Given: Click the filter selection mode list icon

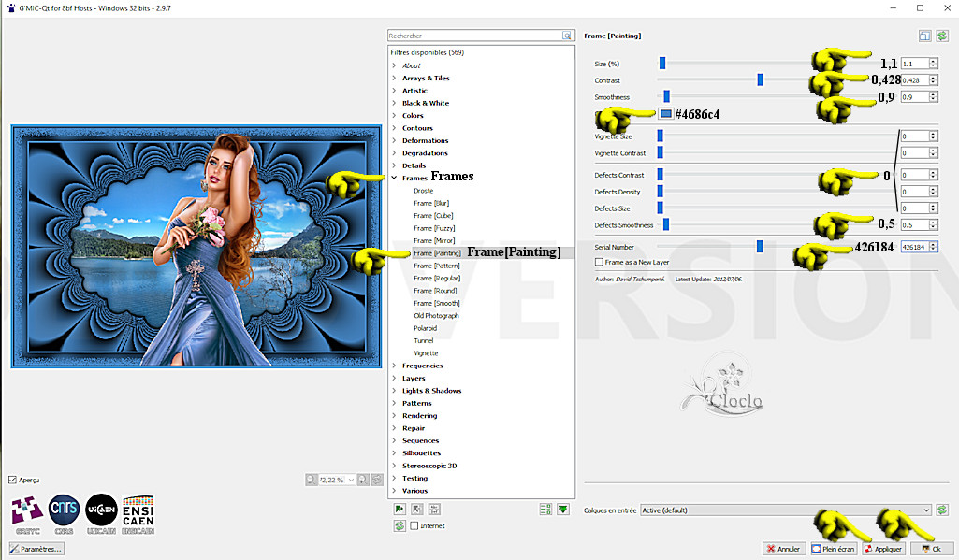Looking at the screenshot, I should 545,510.
